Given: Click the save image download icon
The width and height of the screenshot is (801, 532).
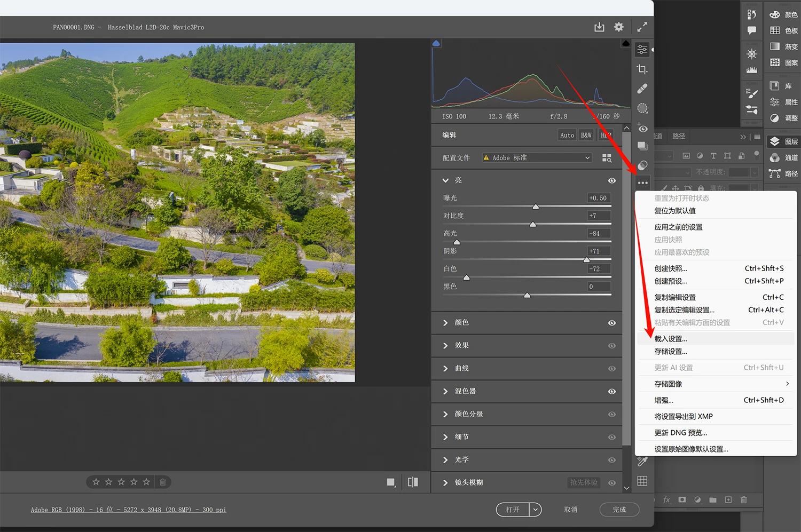Looking at the screenshot, I should pos(599,27).
